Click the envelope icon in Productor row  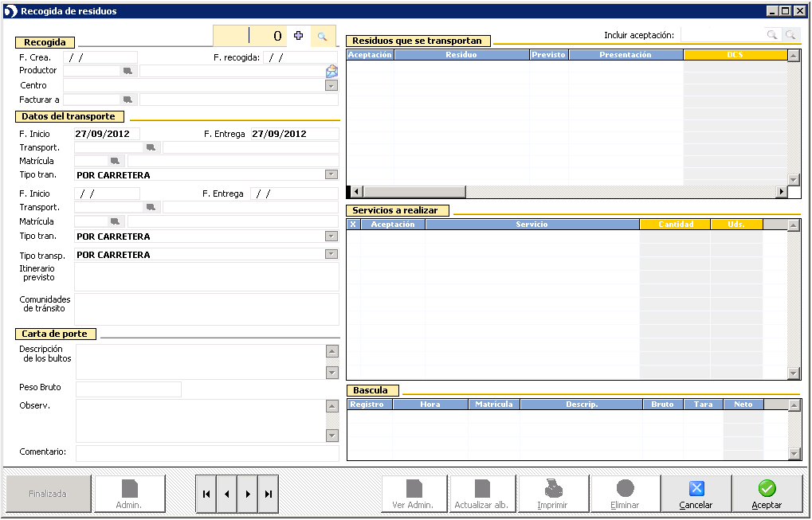pos(331,71)
